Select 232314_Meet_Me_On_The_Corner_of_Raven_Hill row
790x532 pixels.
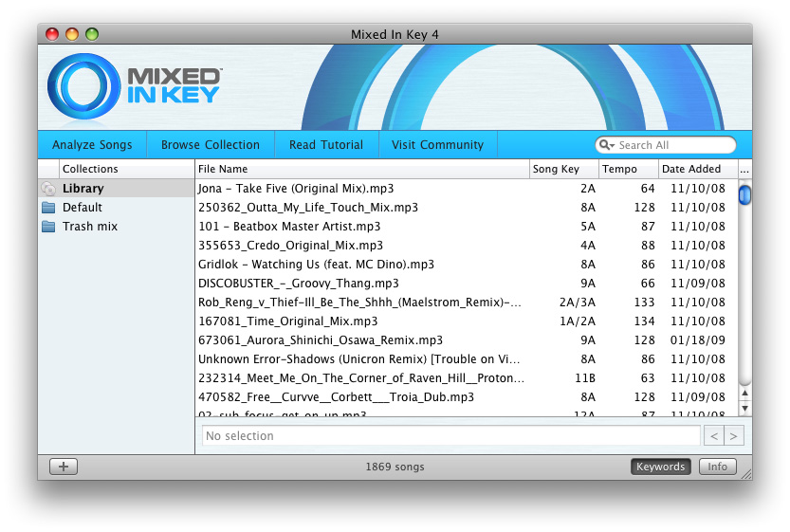coord(467,378)
